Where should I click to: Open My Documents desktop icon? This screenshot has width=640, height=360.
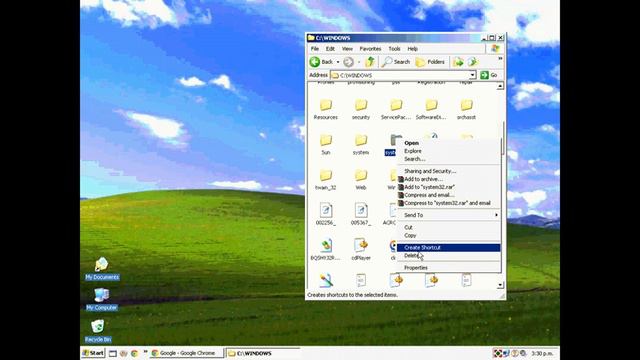coord(102,269)
